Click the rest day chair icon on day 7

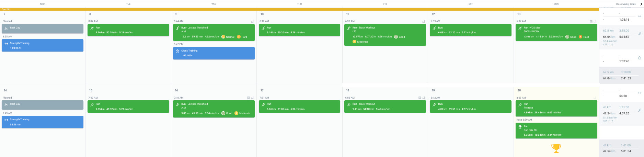point(6,28)
